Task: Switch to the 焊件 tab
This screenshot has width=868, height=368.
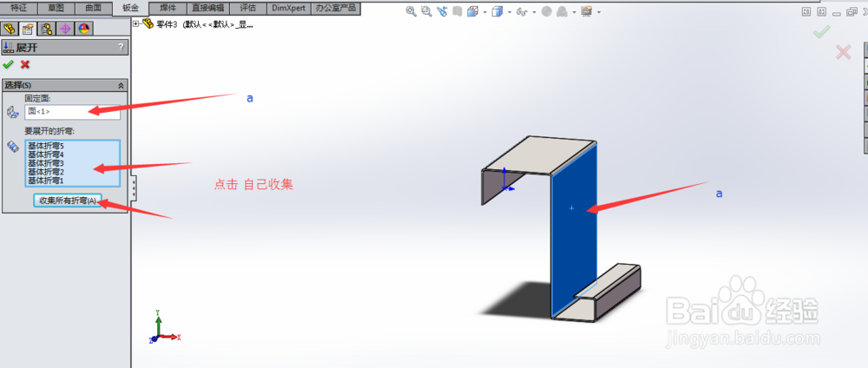Action: (168, 9)
